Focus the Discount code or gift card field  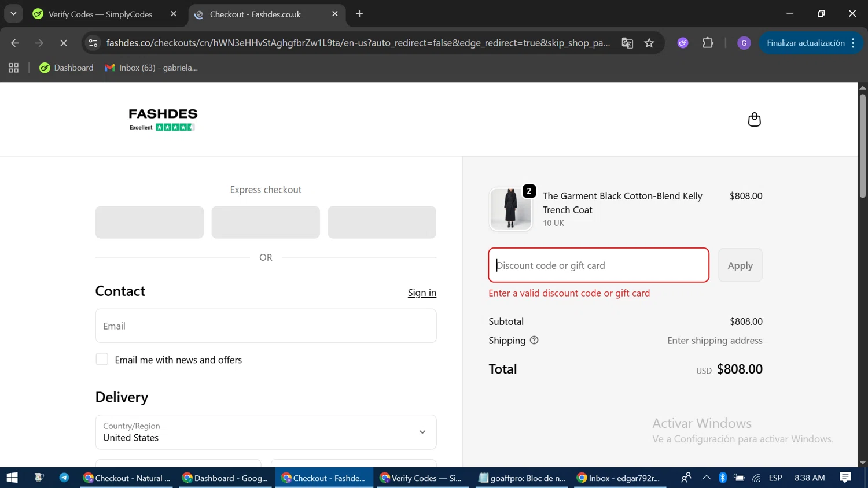click(x=598, y=265)
